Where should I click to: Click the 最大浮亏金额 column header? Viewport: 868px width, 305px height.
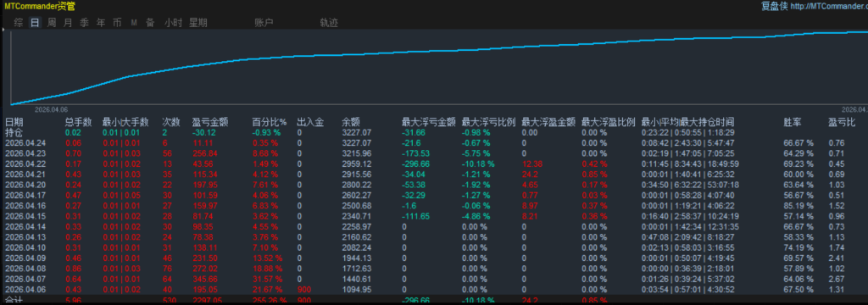429,122
